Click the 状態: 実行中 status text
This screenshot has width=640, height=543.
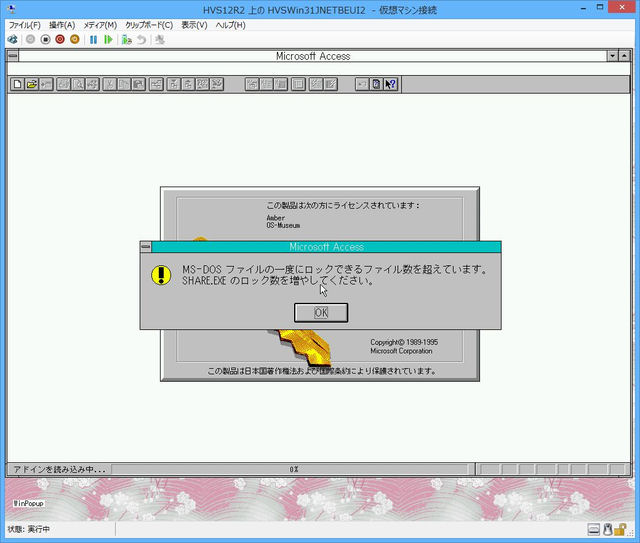(x=29, y=530)
